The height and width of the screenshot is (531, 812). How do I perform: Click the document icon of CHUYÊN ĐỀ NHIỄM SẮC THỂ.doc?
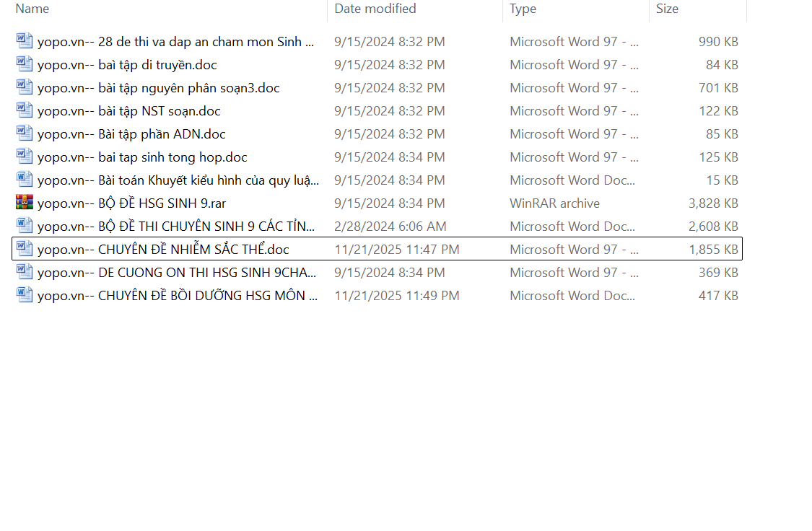click(25, 249)
